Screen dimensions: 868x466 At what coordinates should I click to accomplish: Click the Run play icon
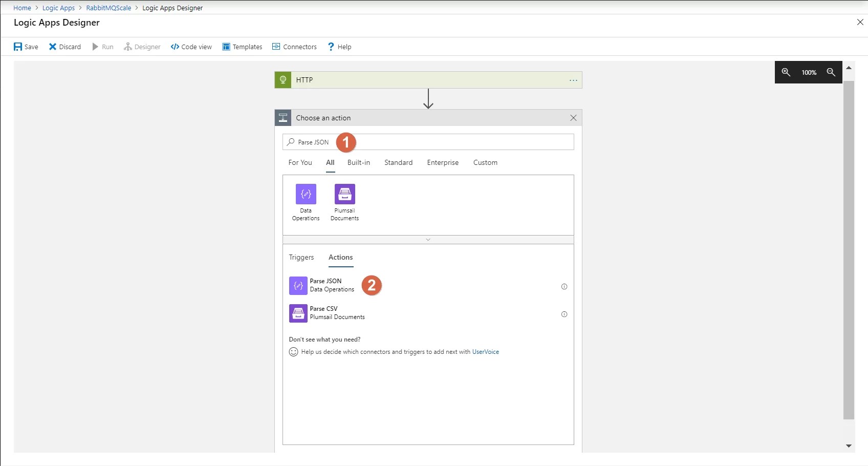(95, 47)
